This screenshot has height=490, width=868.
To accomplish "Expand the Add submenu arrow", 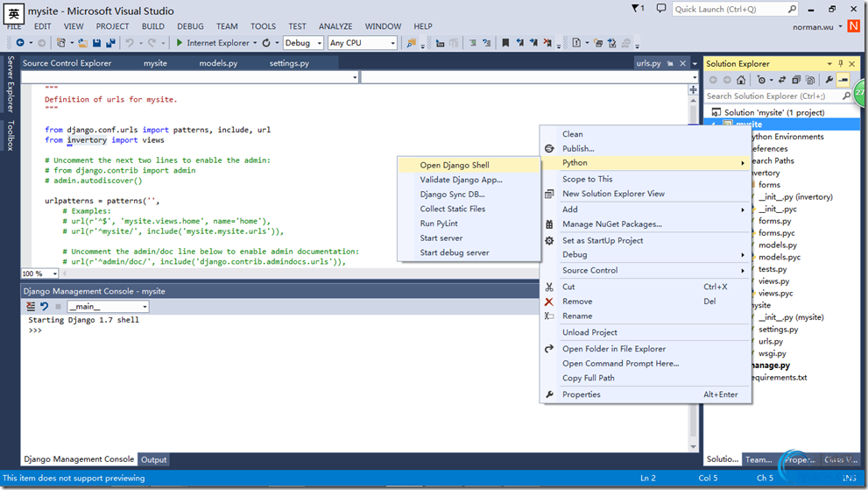I will click(743, 209).
